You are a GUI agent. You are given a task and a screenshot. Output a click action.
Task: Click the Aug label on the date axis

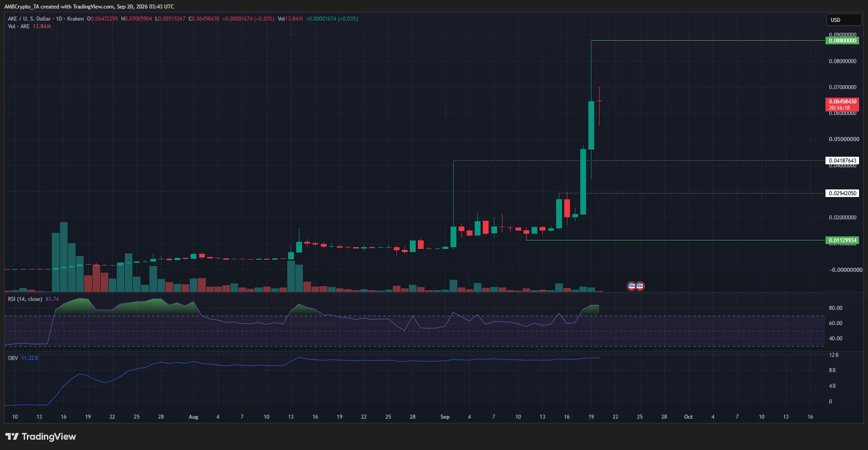coord(193,417)
